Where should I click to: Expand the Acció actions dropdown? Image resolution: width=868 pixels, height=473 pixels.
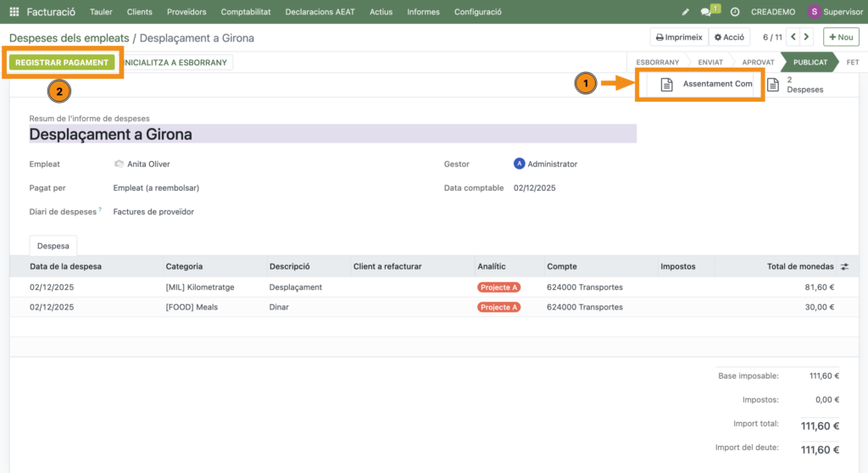coord(729,37)
